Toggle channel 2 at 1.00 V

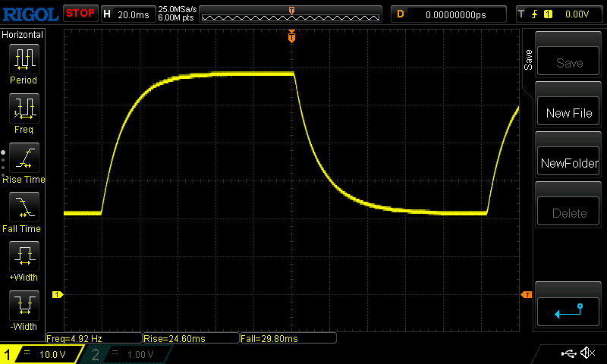pos(121,354)
